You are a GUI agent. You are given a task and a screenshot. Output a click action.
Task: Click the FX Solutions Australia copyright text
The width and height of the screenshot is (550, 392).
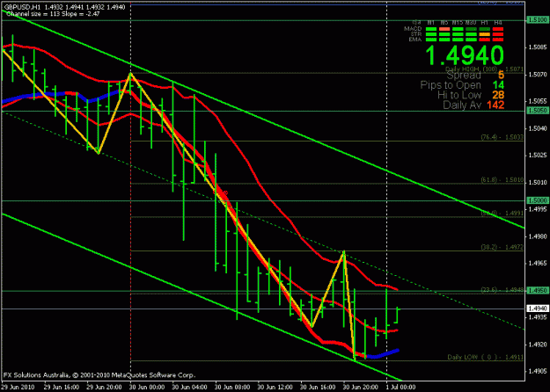coord(99,375)
